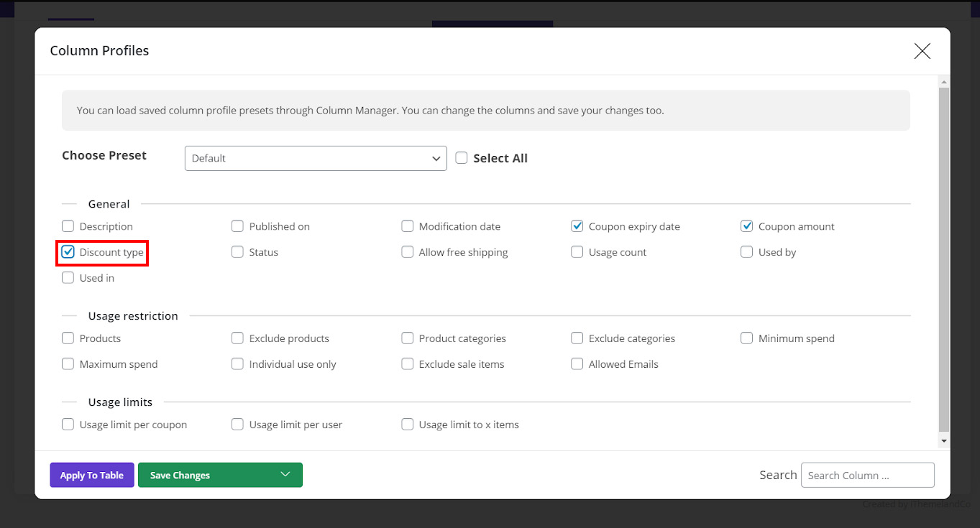
Task: Check Usage limit per coupon
Action: [68, 425]
